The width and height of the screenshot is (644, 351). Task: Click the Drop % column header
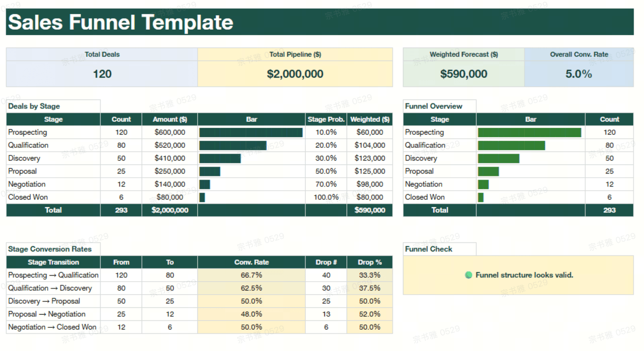pos(370,262)
